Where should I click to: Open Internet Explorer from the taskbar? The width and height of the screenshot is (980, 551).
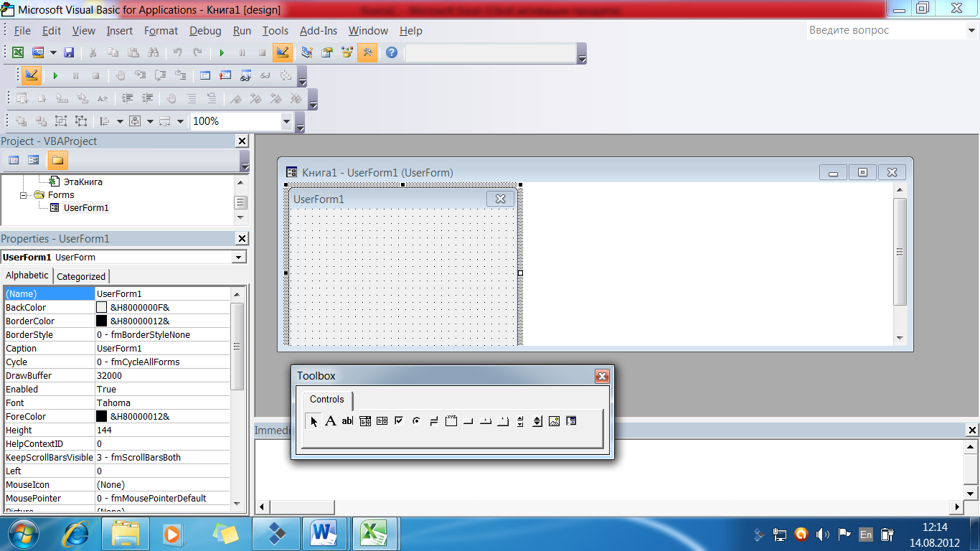tap(76, 534)
